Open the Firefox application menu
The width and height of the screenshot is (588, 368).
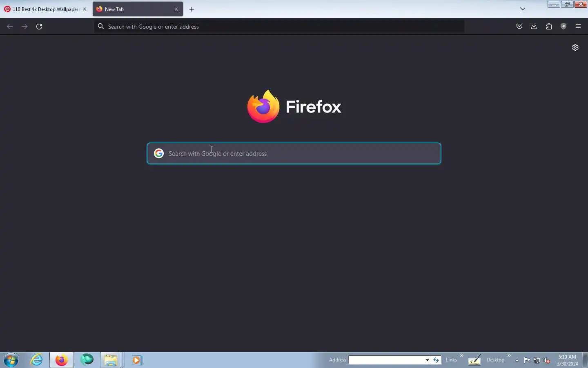pyautogui.click(x=578, y=27)
